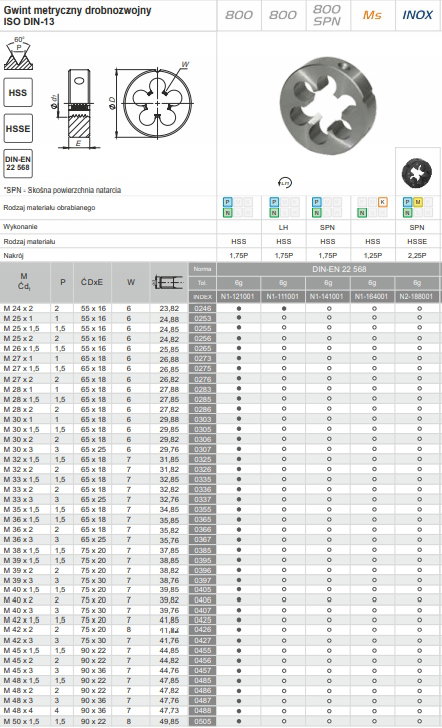Image resolution: width=442 pixels, height=728 pixels.
Task: Click the 60° thread profile icon
Action: coord(19,54)
